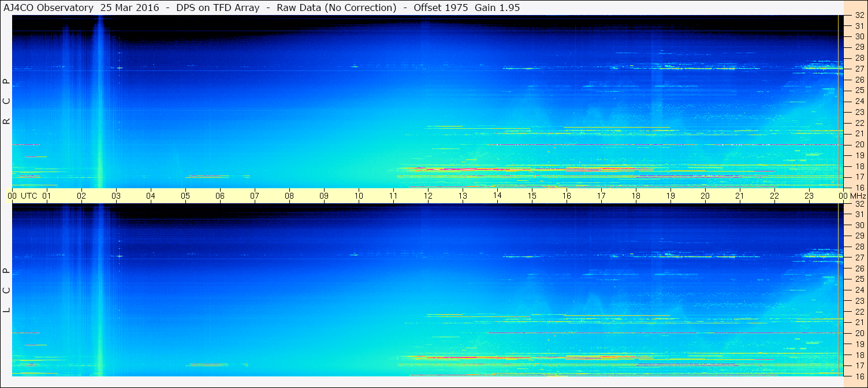The width and height of the screenshot is (868, 388).
Task: Click the 22 hour mark on UTC axis
Action: 774,196
